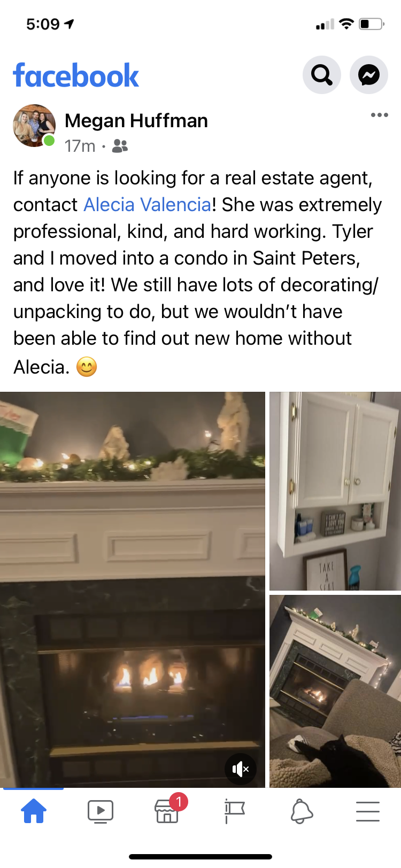Image resolution: width=401 pixels, height=868 pixels.
Task: Tap Megan Huffman's profile picture
Action: tap(34, 126)
